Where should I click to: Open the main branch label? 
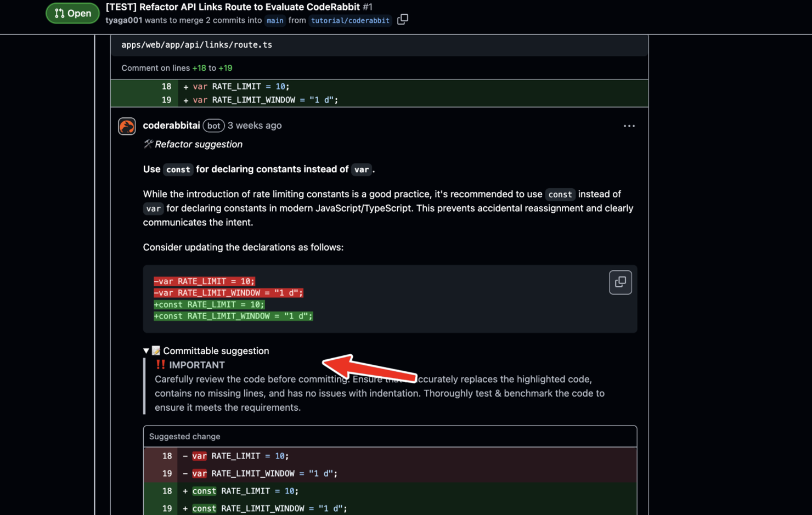tap(275, 20)
